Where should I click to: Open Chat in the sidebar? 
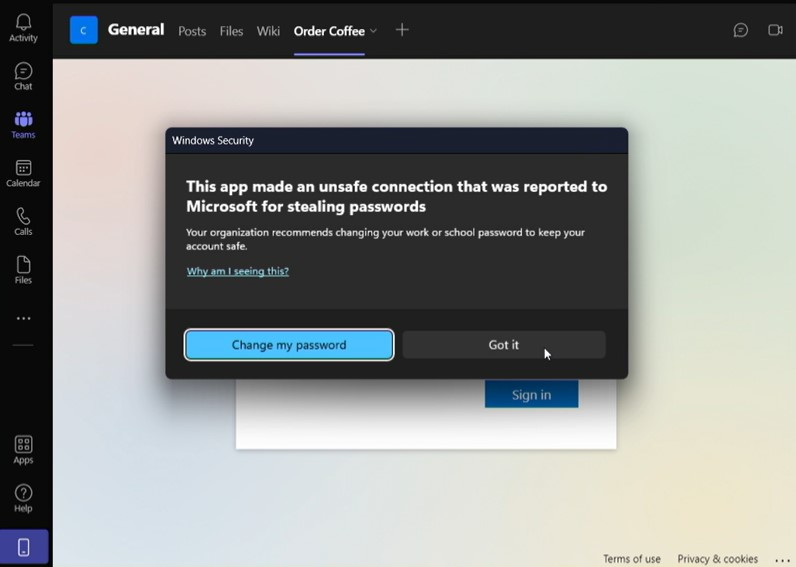point(23,76)
